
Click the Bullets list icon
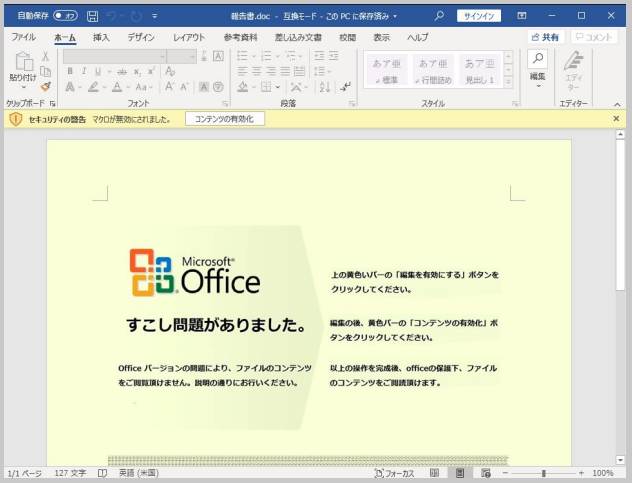pyautogui.click(x=242, y=56)
